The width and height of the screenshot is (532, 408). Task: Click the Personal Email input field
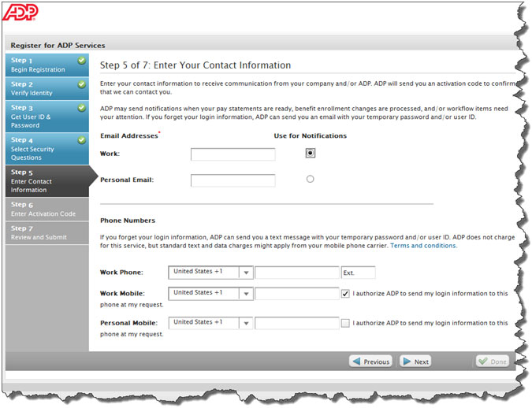click(x=233, y=180)
